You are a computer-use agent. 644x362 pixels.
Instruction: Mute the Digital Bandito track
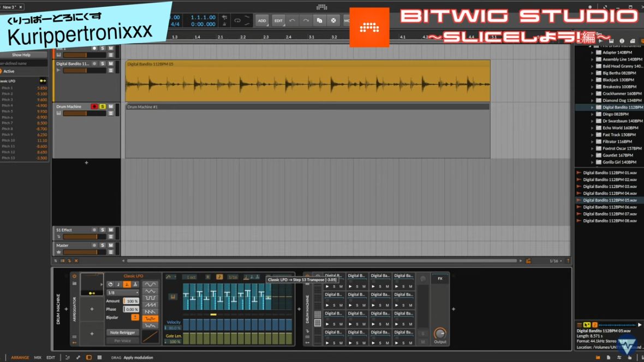point(110,64)
